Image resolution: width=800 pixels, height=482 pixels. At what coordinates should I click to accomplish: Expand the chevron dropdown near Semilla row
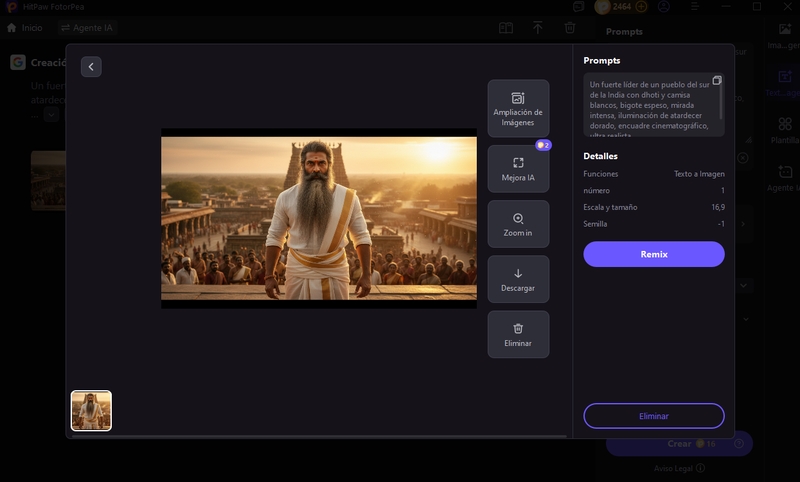coord(743,224)
